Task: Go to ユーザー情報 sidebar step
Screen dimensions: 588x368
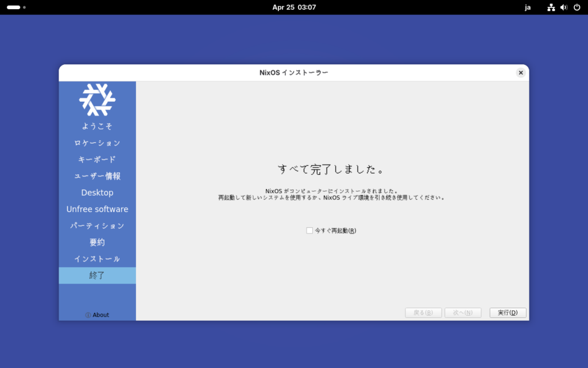Action: [97, 176]
